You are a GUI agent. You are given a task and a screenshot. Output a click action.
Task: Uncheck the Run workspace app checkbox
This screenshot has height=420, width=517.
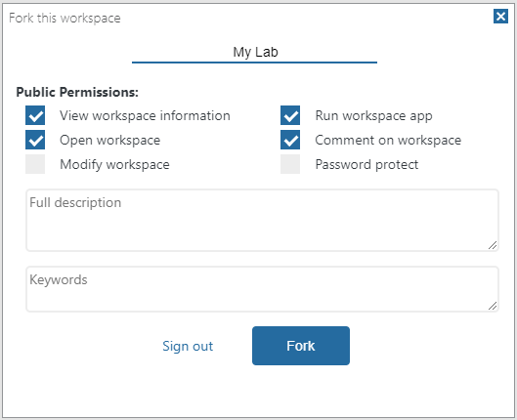pos(290,115)
